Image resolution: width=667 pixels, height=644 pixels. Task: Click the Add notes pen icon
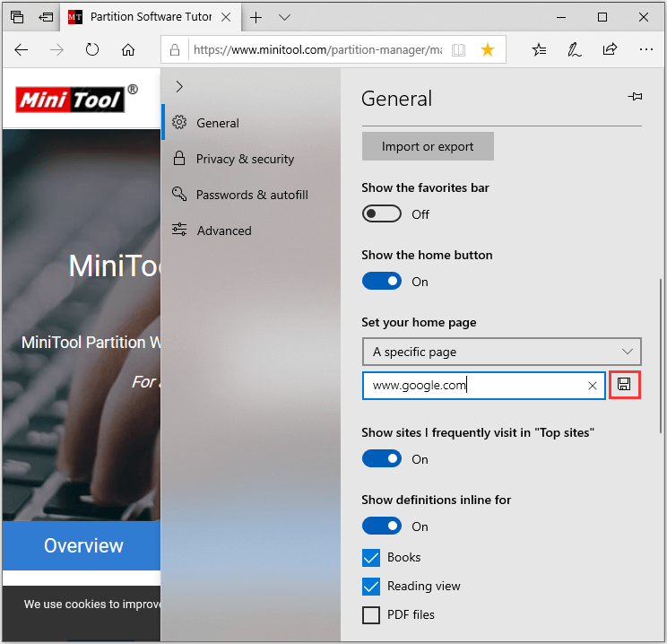pyautogui.click(x=575, y=50)
